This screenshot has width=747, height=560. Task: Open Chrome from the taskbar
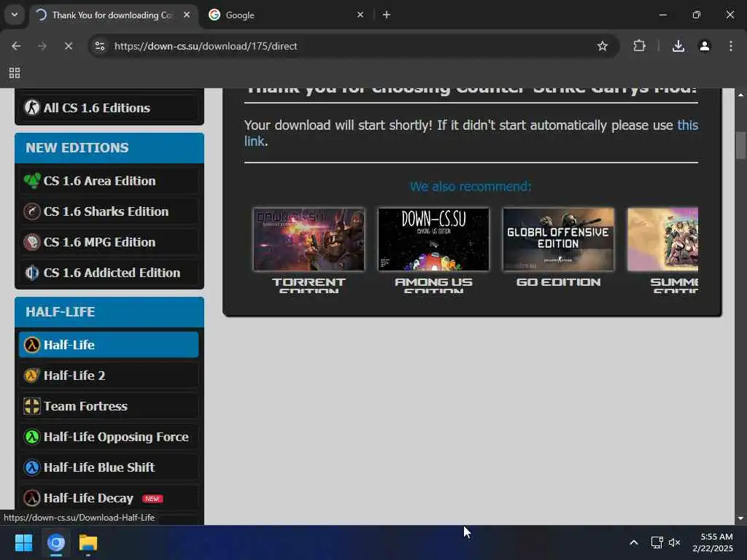tap(55, 542)
